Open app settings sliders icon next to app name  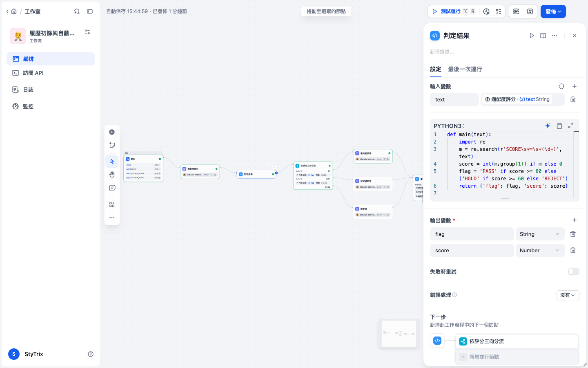click(87, 32)
